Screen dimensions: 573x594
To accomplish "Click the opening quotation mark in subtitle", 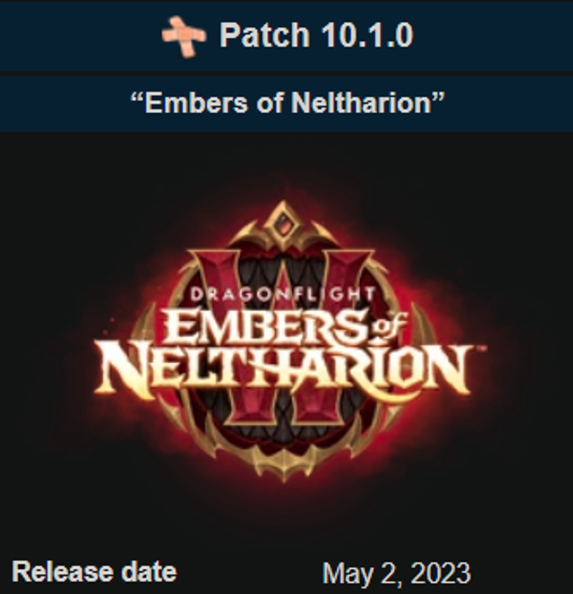I will (137, 97).
